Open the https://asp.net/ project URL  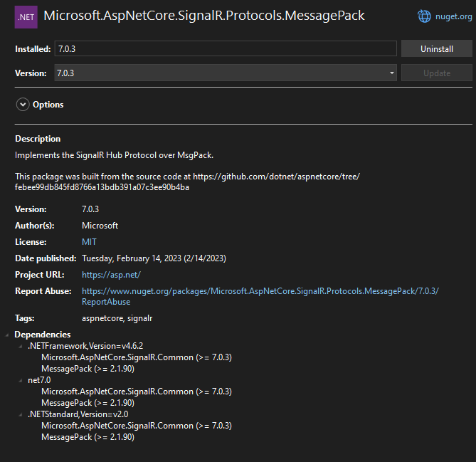(x=111, y=275)
